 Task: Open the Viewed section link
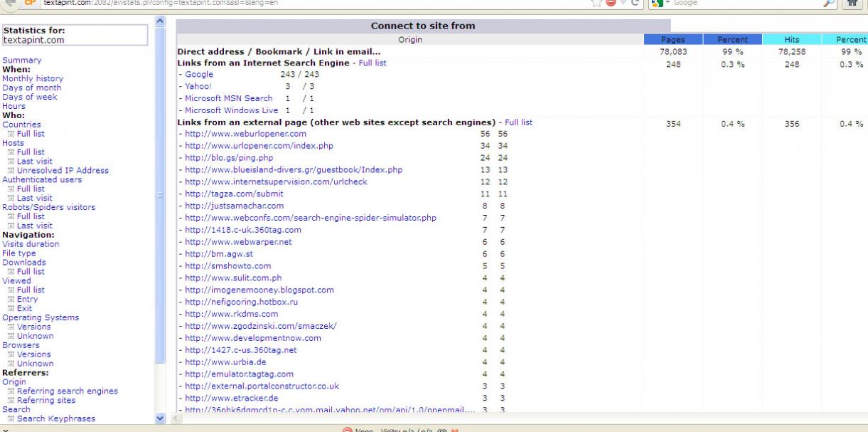click(17, 281)
